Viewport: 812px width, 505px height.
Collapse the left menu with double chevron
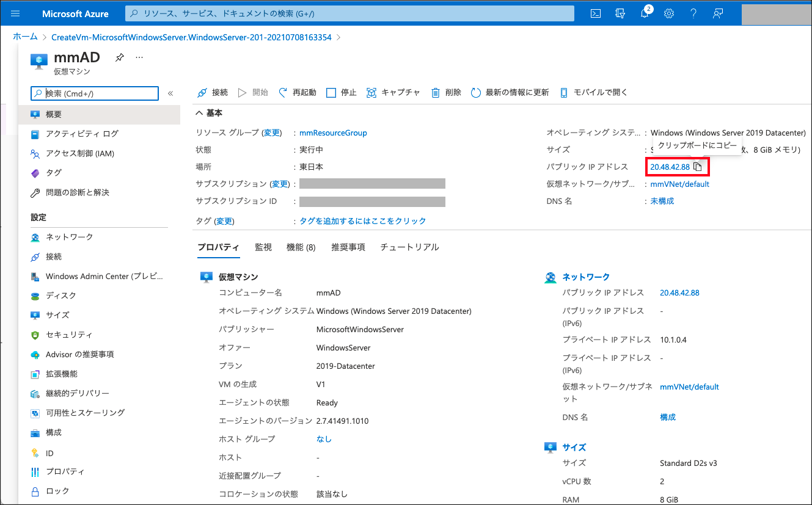pyautogui.click(x=170, y=93)
